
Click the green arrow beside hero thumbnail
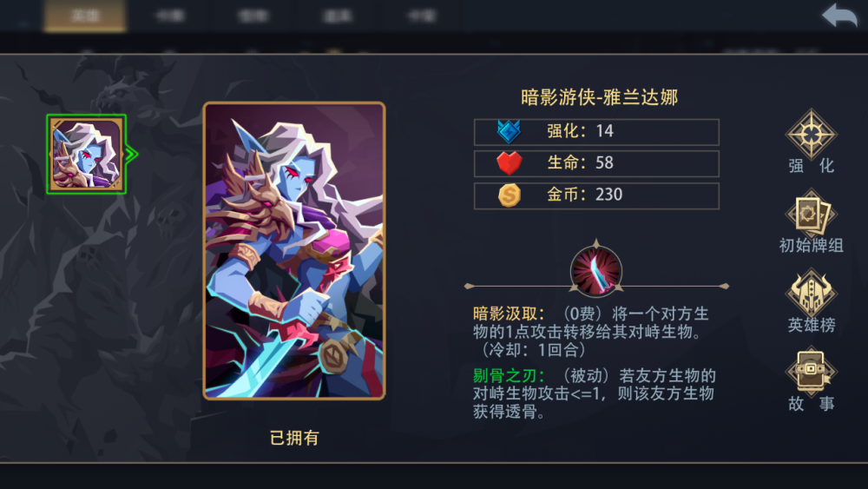(x=132, y=154)
